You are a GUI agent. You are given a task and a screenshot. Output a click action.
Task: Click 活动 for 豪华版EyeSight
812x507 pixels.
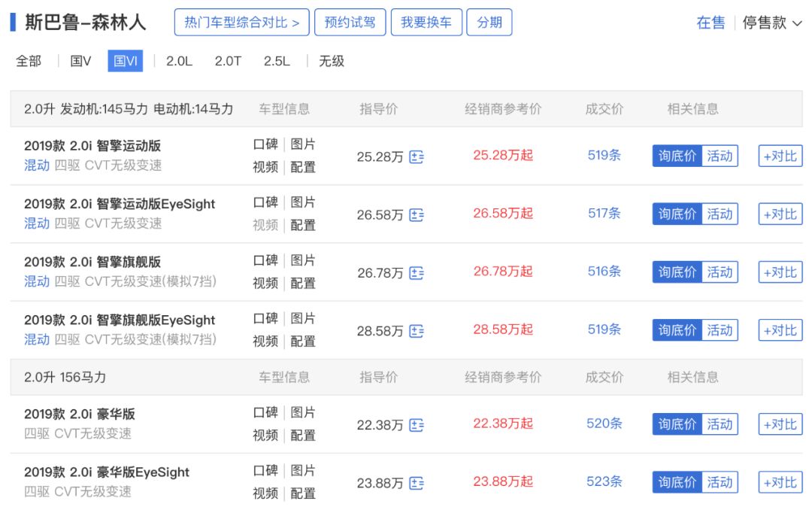[x=720, y=482]
